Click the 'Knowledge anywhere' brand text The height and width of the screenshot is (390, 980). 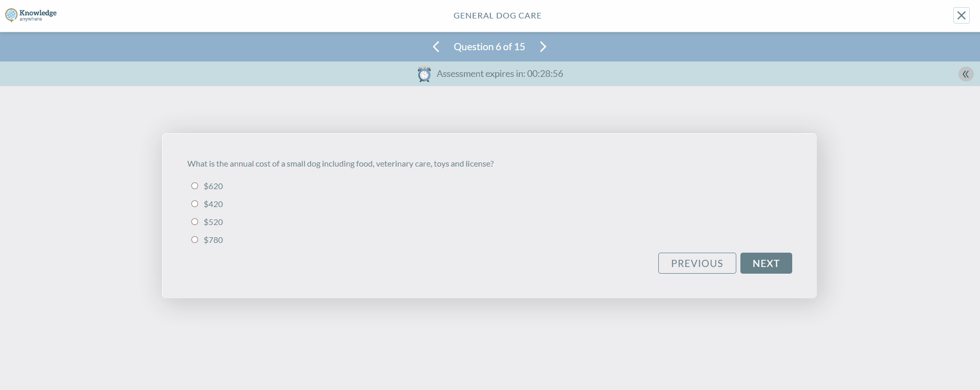click(x=38, y=15)
